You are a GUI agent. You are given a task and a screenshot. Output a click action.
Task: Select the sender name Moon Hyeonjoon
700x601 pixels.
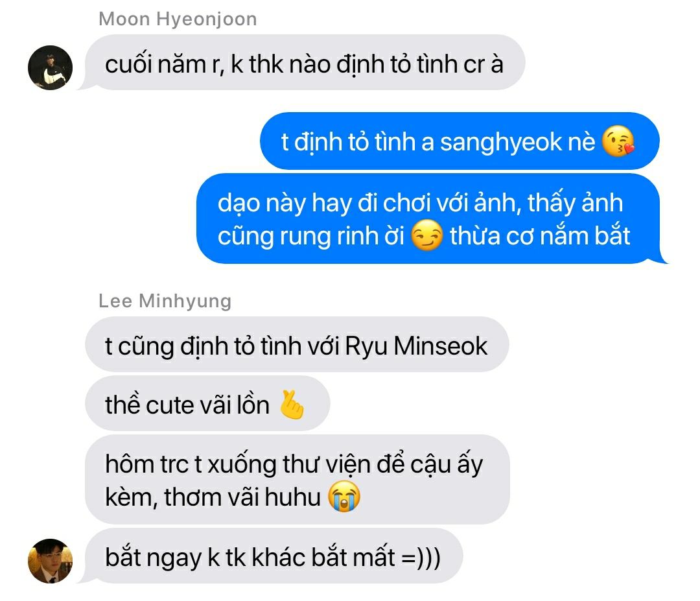178,19
